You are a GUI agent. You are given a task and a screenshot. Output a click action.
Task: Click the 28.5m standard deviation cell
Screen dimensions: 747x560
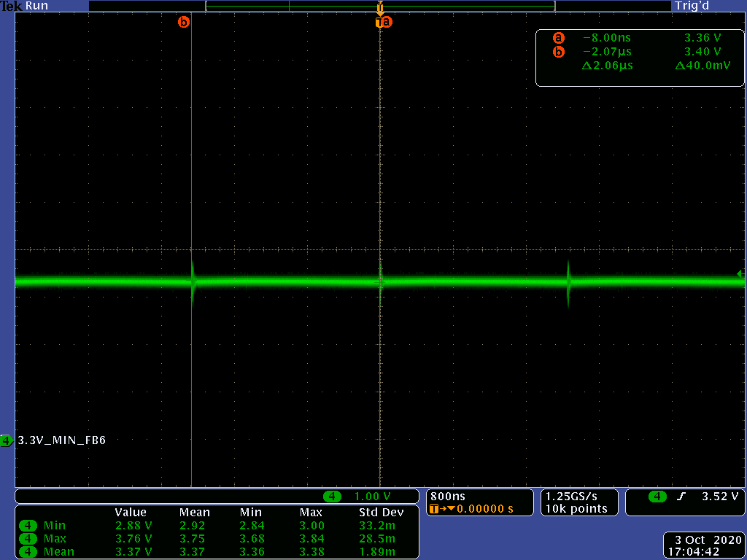[x=377, y=539]
